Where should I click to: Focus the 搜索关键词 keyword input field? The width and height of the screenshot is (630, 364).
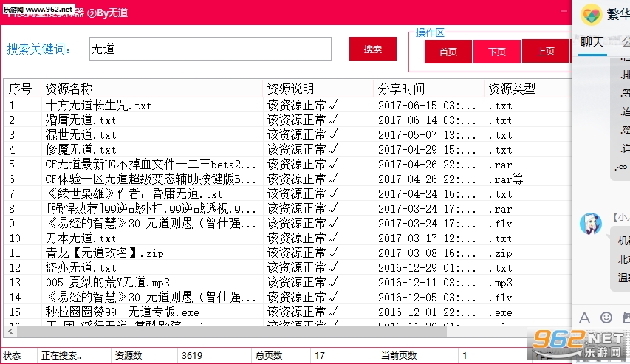click(220, 49)
